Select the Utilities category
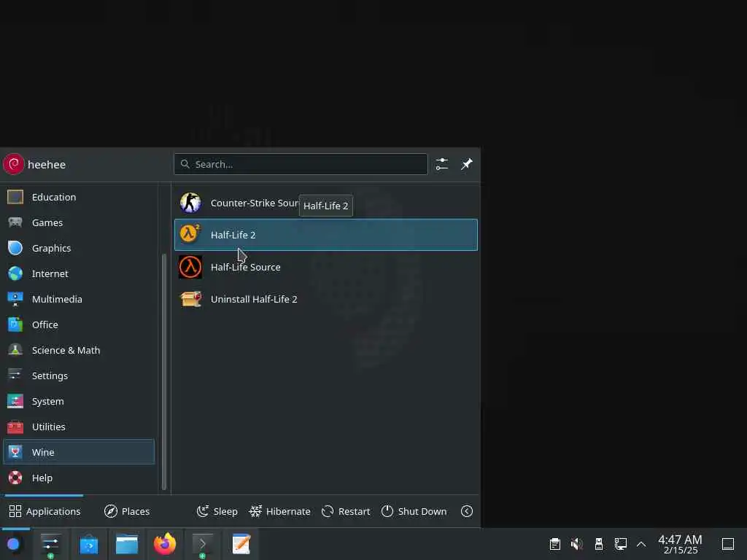 coord(79,427)
